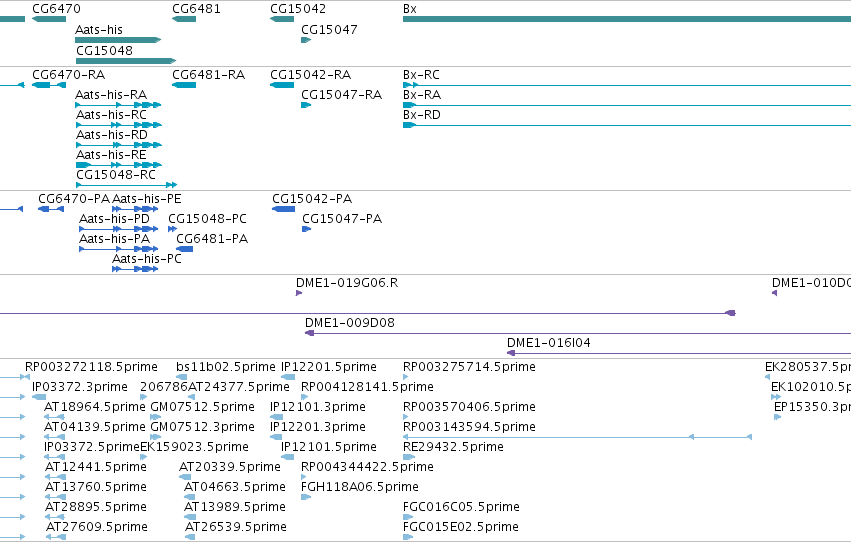Select transcript CG6481-RA

pyautogui.click(x=184, y=85)
